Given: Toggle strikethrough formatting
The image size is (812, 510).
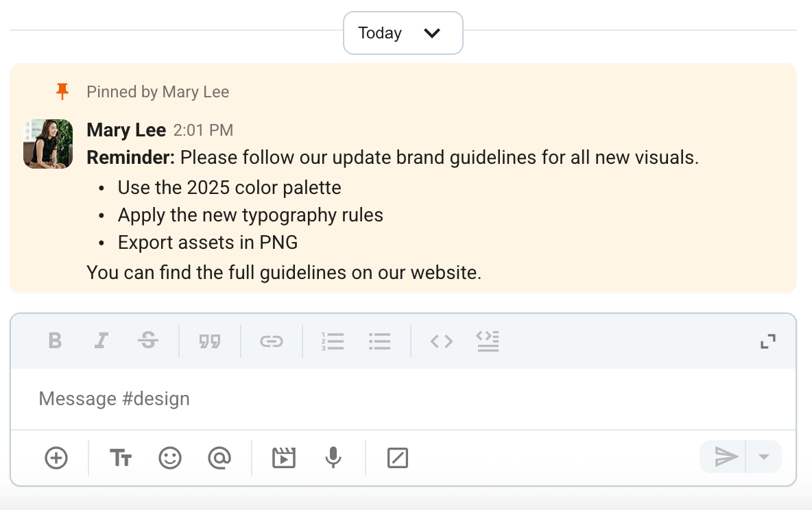Looking at the screenshot, I should [x=148, y=341].
